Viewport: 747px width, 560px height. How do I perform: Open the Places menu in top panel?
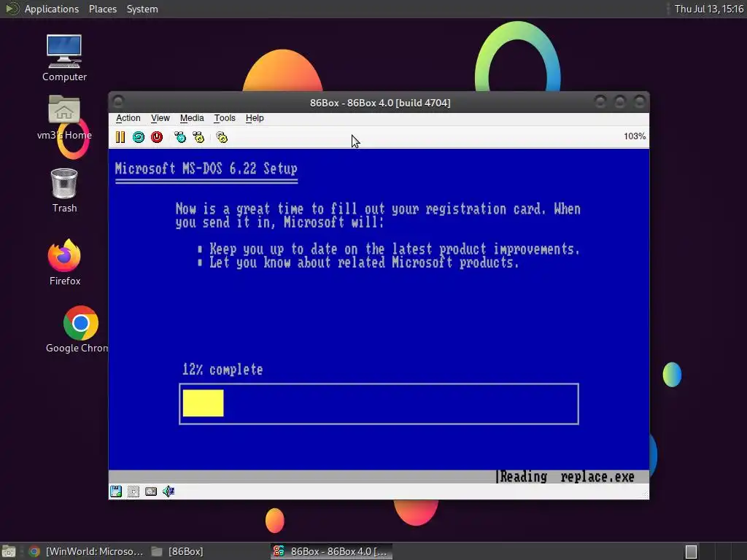click(x=102, y=9)
